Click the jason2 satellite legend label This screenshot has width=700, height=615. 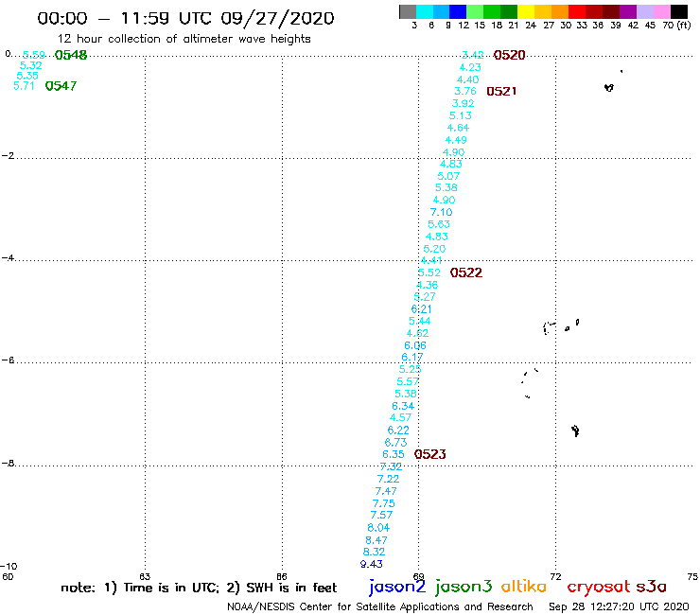(x=397, y=588)
